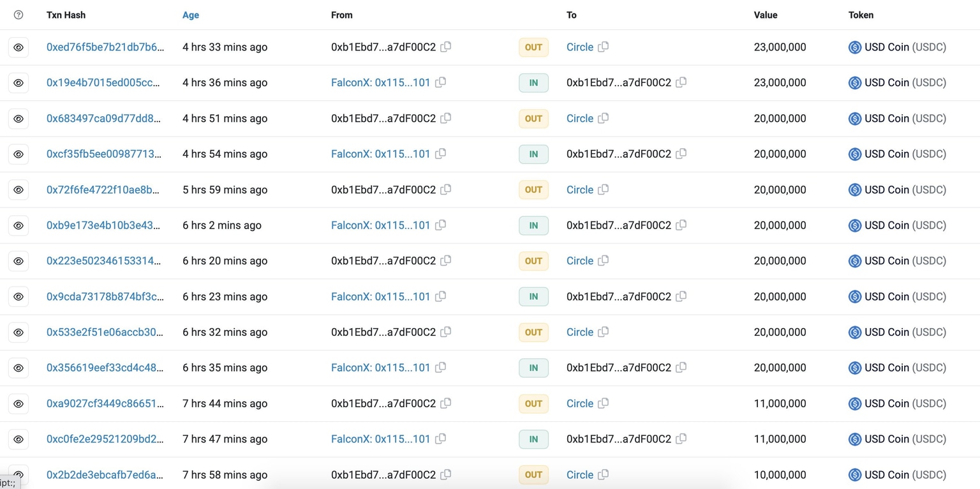
Task: Preview the first transaction using the eye icon
Action: click(x=19, y=47)
